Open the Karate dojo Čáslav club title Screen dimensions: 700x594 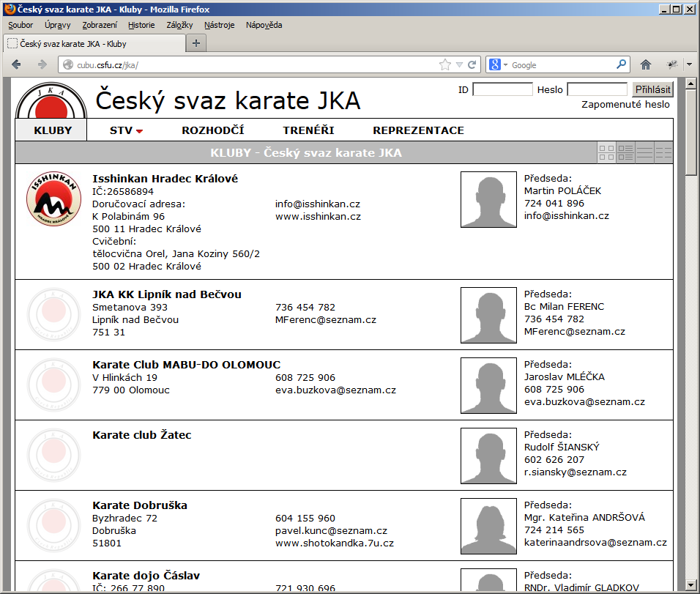(146, 576)
